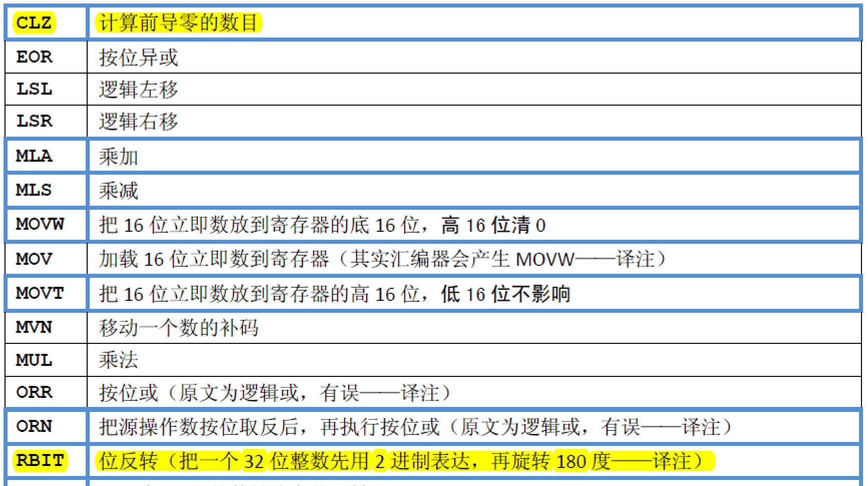Select the LSL logical shift left row
The height and width of the screenshot is (486, 868).
35,89
